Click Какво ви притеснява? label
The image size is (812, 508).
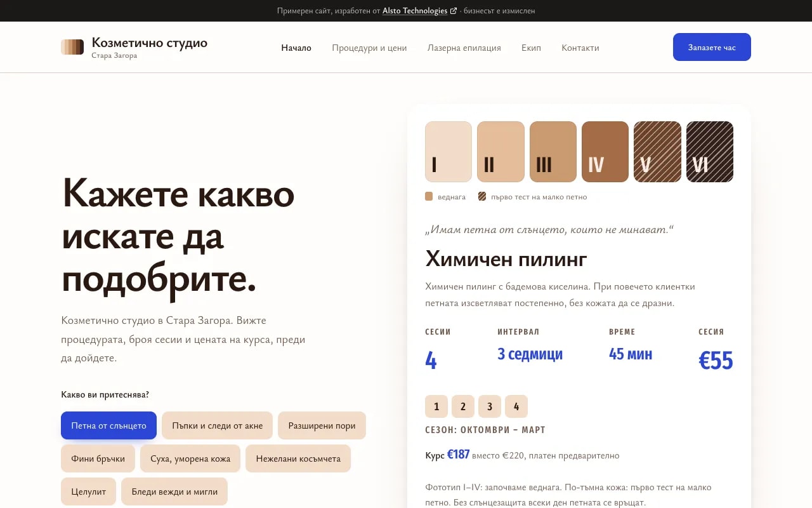[x=105, y=394]
